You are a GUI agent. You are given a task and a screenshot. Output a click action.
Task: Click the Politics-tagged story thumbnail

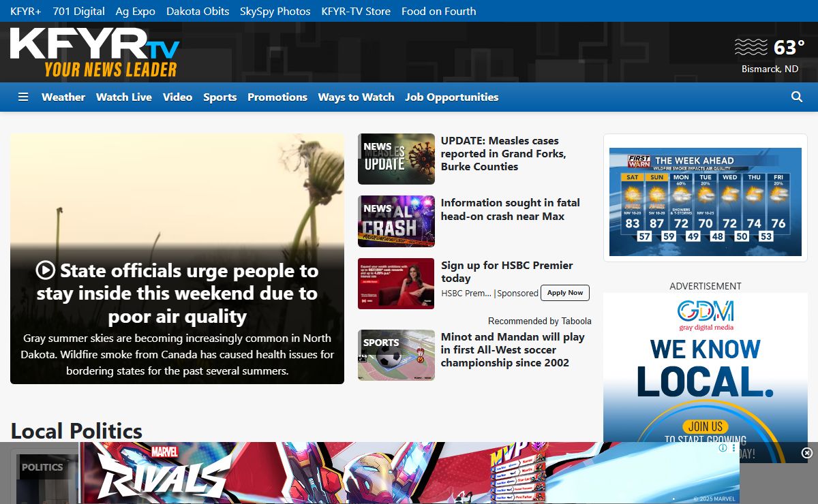point(47,479)
